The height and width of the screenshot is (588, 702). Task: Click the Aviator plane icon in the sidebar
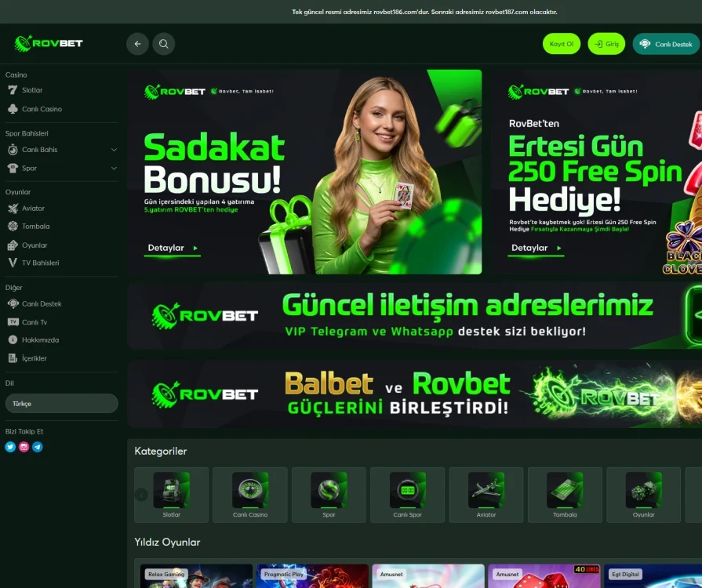(13, 208)
